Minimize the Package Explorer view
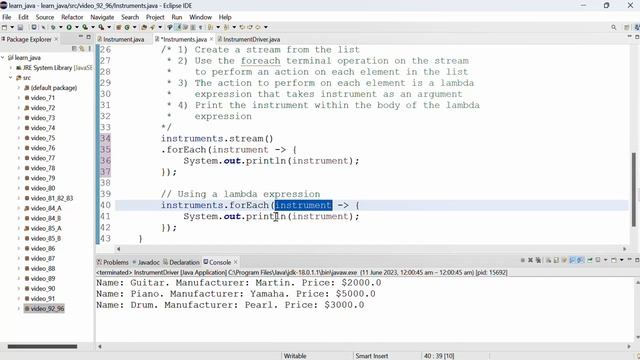Viewport: 640px width, 360px height. pyautogui.click(x=80, y=37)
